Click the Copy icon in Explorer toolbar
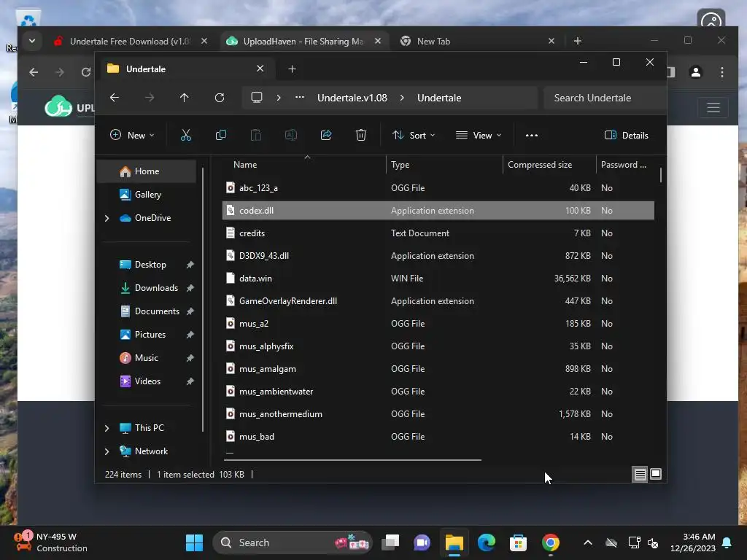This screenshot has height=560, width=747. 220,135
